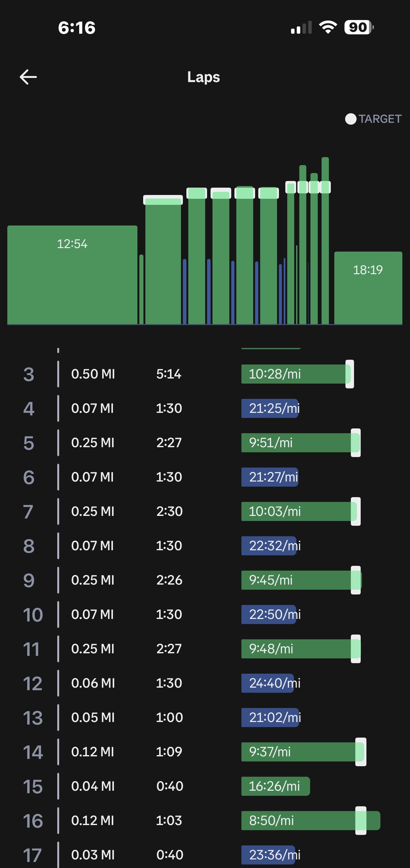This screenshot has width=410, height=868.
Task: Tap the 10:03/mi pace bar
Action: [x=296, y=511]
